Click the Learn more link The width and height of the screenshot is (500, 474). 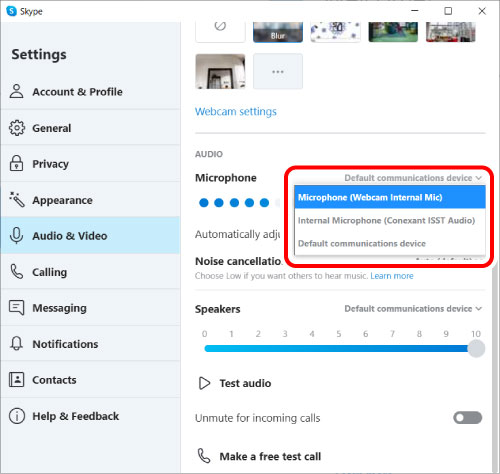pyautogui.click(x=392, y=276)
